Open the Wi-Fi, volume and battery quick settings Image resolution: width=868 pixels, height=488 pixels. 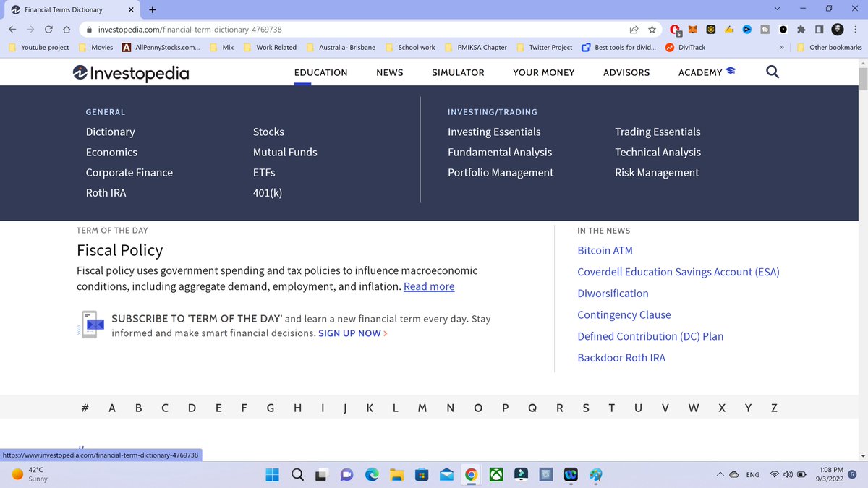(788, 474)
